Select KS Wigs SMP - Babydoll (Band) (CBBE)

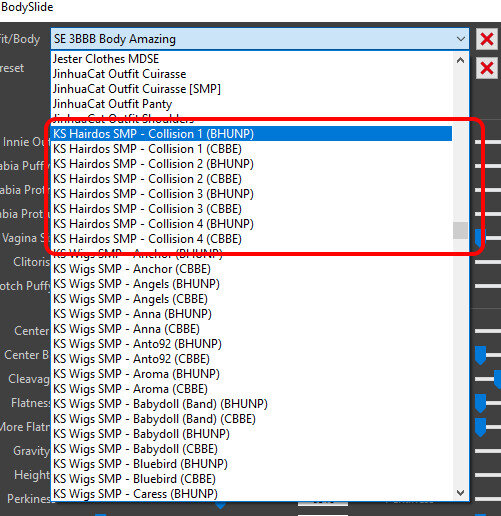point(252,419)
